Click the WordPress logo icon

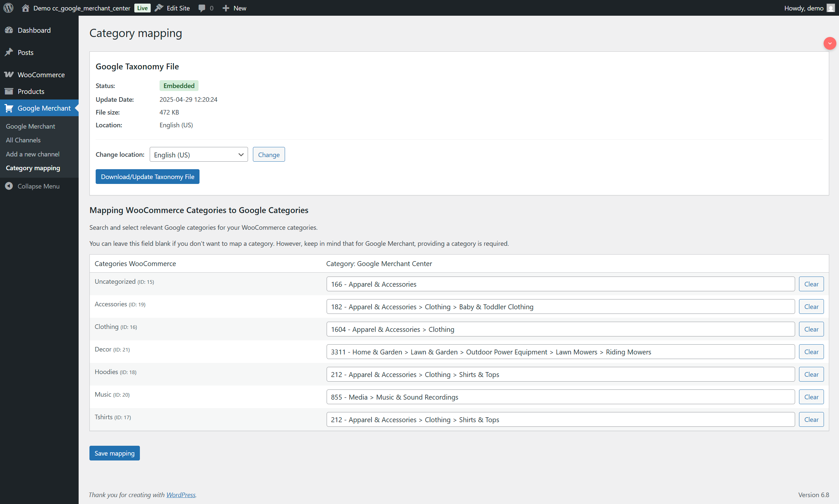click(x=9, y=8)
